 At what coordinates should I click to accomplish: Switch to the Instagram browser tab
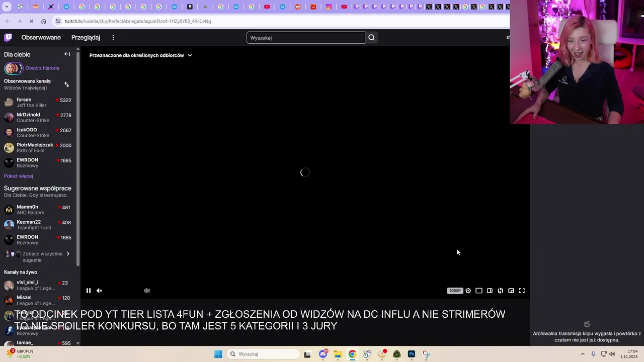(x=329, y=7)
